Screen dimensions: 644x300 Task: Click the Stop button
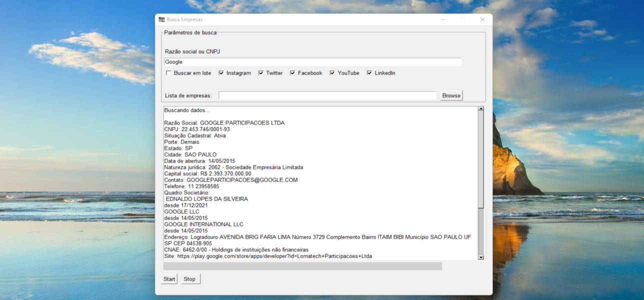point(189,279)
